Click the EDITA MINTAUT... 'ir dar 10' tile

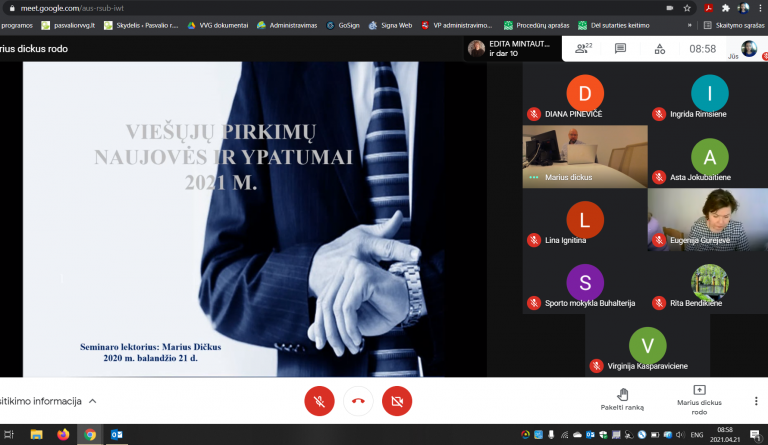tap(513, 48)
